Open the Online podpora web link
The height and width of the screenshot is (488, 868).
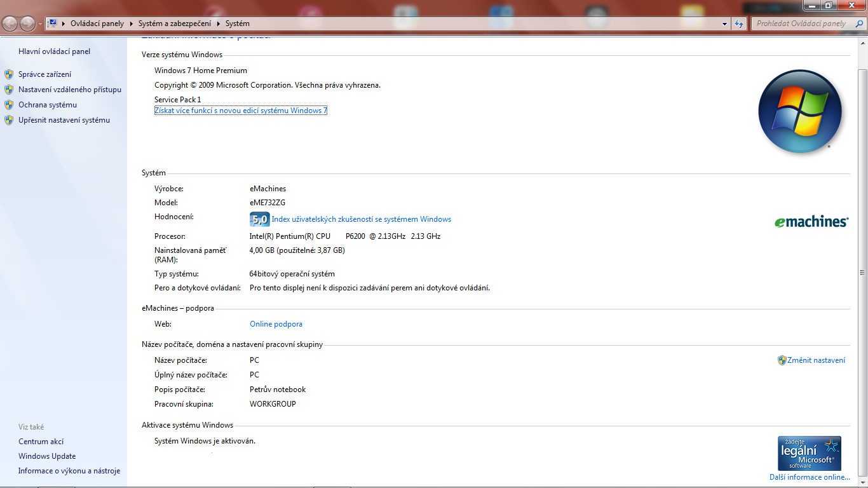[x=276, y=324]
